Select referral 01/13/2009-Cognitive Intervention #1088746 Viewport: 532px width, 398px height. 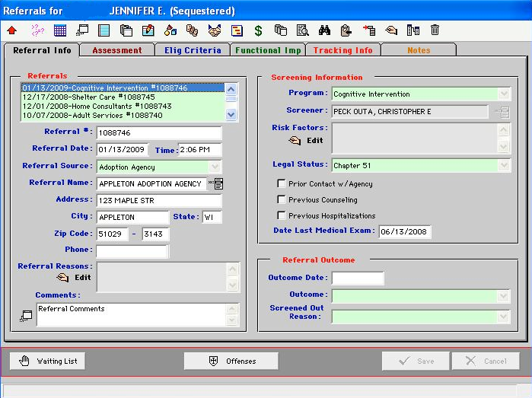coord(123,88)
